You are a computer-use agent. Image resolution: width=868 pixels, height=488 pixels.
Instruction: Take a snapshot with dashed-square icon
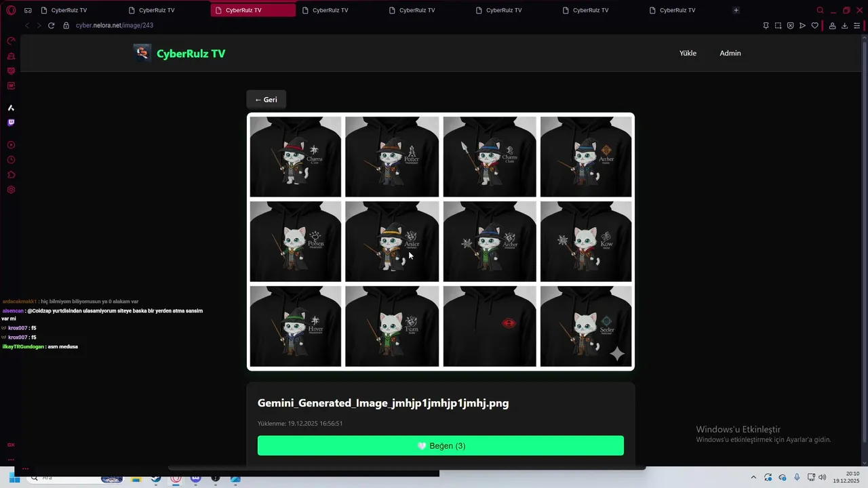(x=778, y=26)
